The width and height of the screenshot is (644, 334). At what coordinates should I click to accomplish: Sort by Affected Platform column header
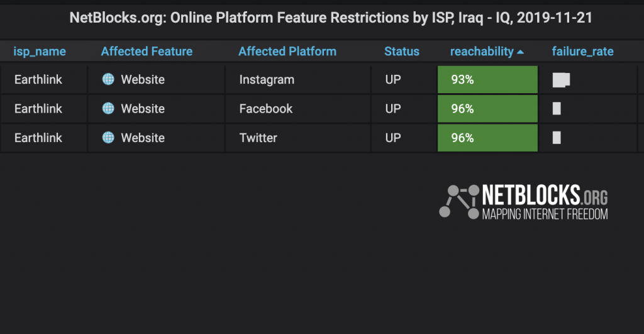[287, 52]
